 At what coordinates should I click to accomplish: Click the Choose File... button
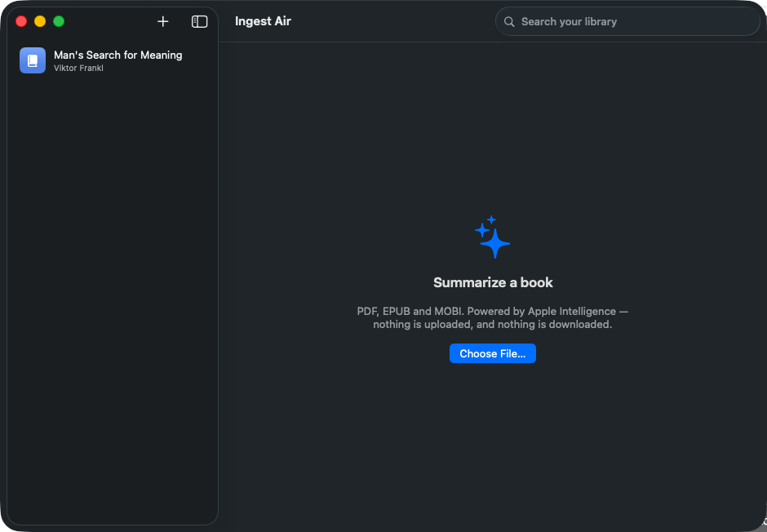point(493,353)
